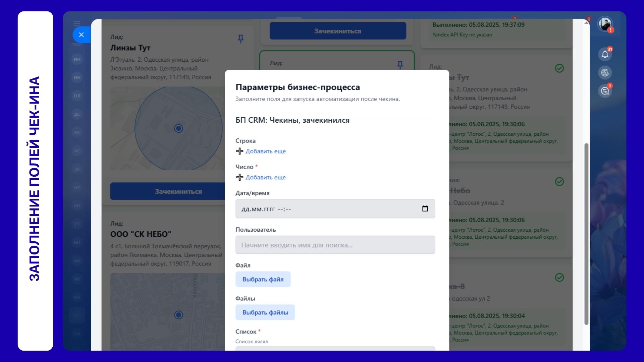Open the calendar picker in Дата/время field
This screenshot has width=644, height=362.
click(x=425, y=209)
